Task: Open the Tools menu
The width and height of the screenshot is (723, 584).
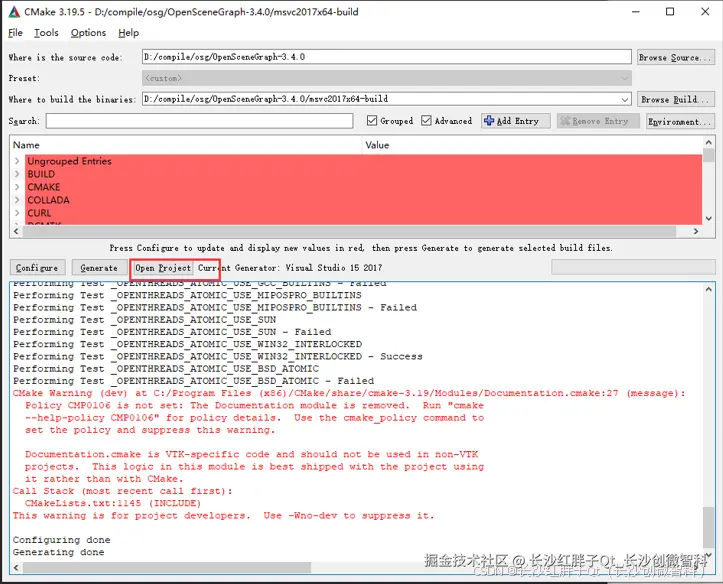Action: [46, 33]
